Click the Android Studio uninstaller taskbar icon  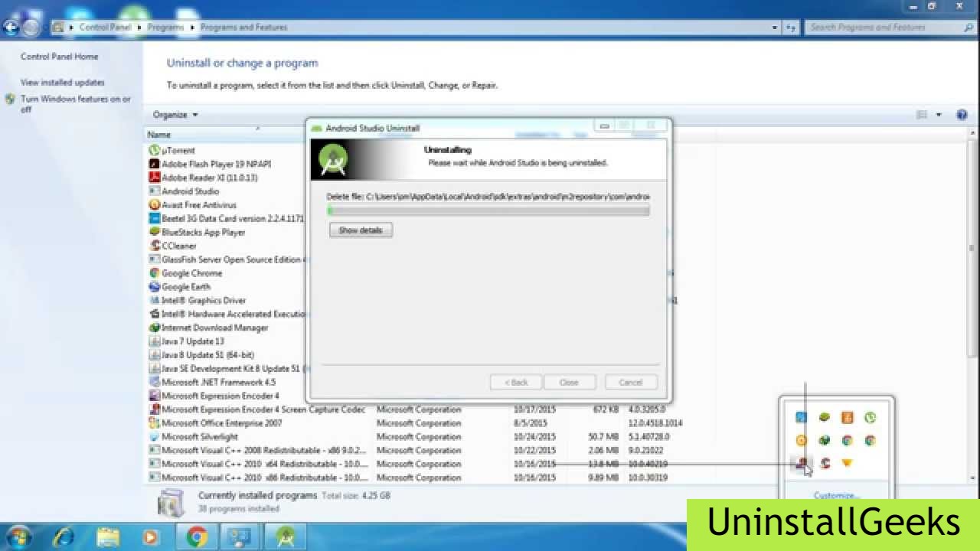[x=286, y=537]
